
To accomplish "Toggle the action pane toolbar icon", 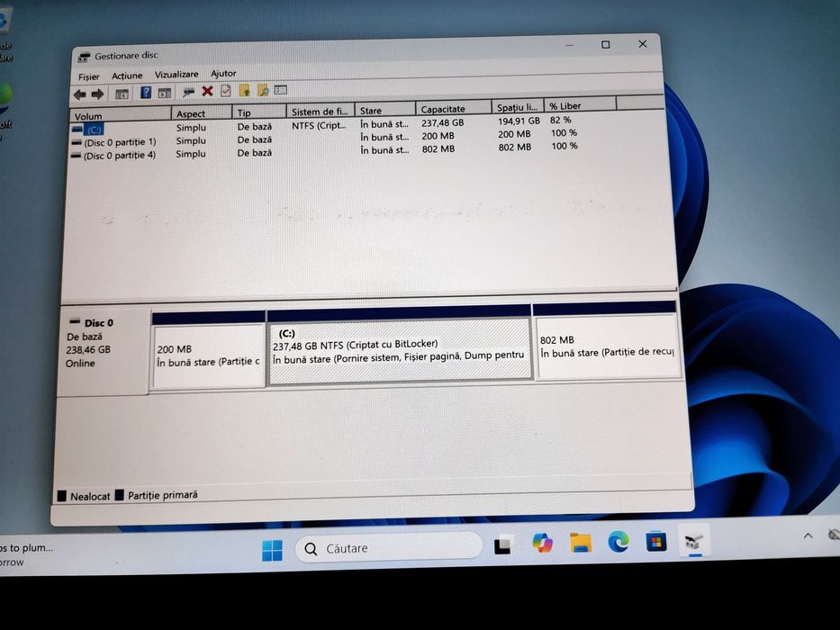I will pyautogui.click(x=165, y=93).
